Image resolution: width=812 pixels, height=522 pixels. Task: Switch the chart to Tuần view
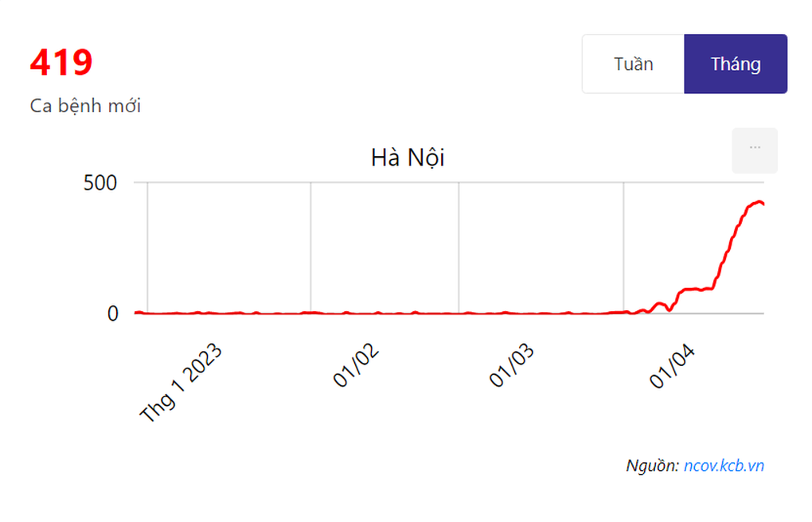point(634,64)
